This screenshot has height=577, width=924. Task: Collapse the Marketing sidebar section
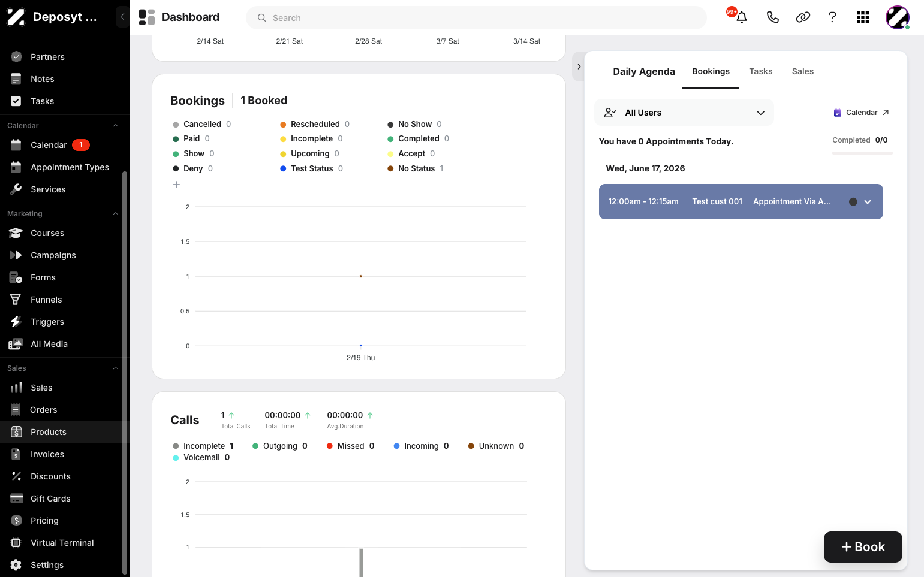pos(116,214)
